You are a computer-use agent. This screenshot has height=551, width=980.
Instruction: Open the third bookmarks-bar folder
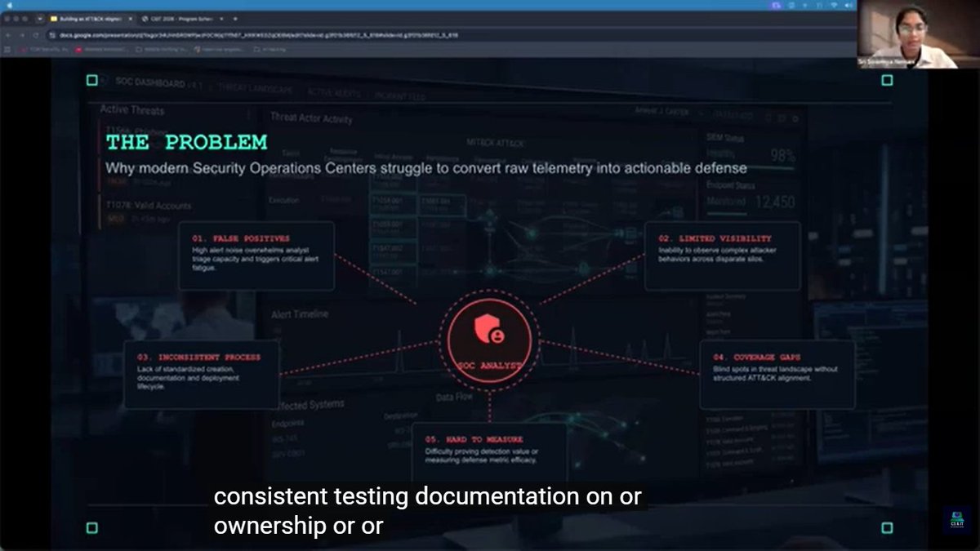click(161, 49)
